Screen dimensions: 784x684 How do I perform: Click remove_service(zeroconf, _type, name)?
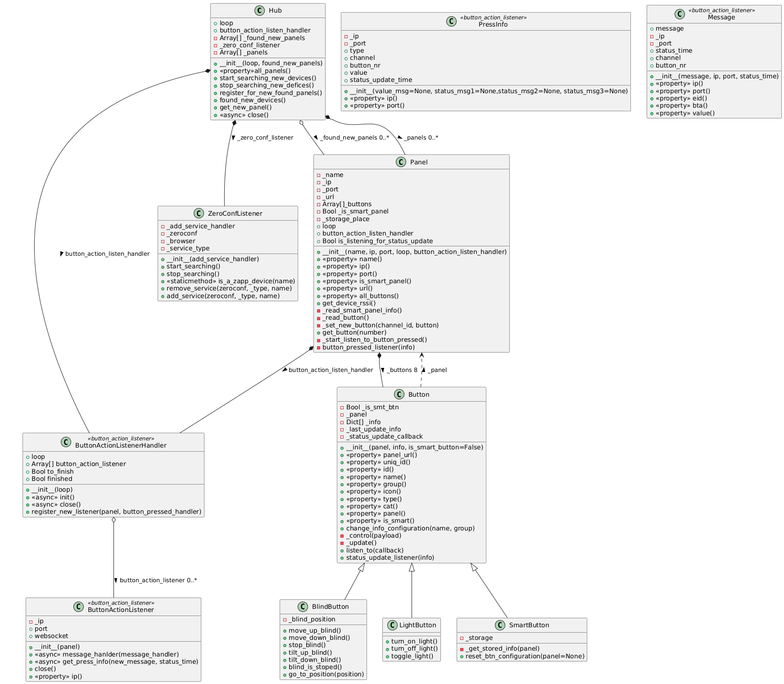(x=229, y=288)
